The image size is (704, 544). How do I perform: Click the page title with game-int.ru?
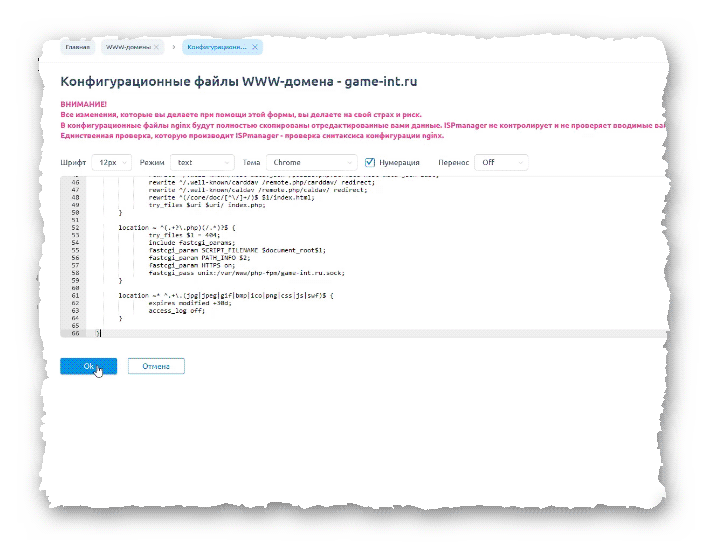coord(239,81)
